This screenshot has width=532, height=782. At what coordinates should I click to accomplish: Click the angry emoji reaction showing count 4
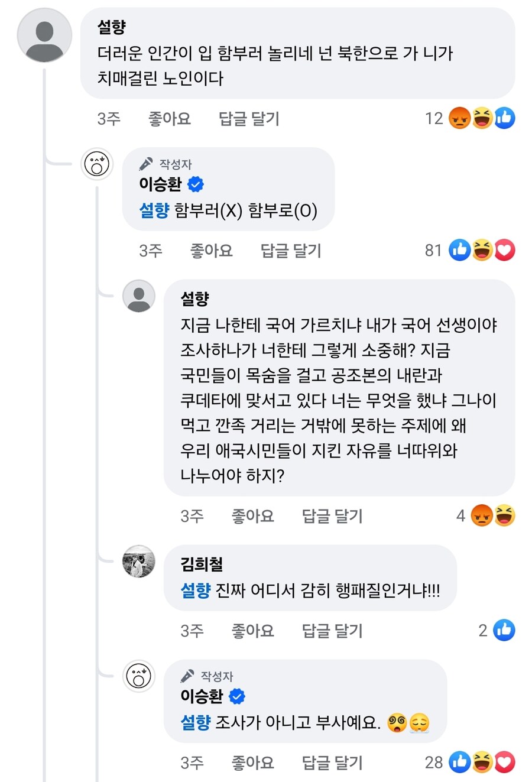(x=482, y=515)
